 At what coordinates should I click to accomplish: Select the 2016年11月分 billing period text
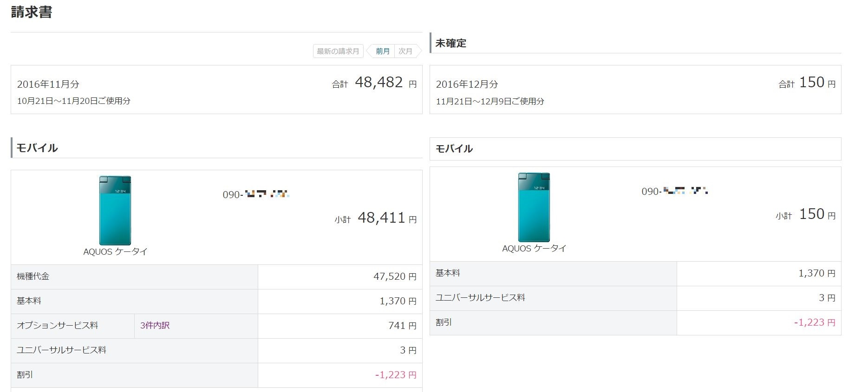pyautogui.click(x=48, y=84)
